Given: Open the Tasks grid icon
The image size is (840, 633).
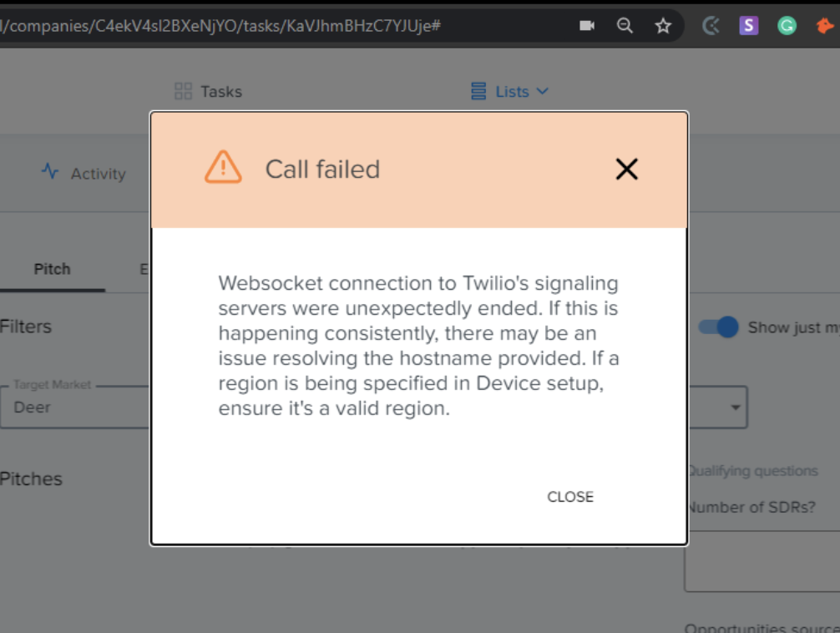Looking at the screenshot, I should pyautogui.click(x=183, y=91).
